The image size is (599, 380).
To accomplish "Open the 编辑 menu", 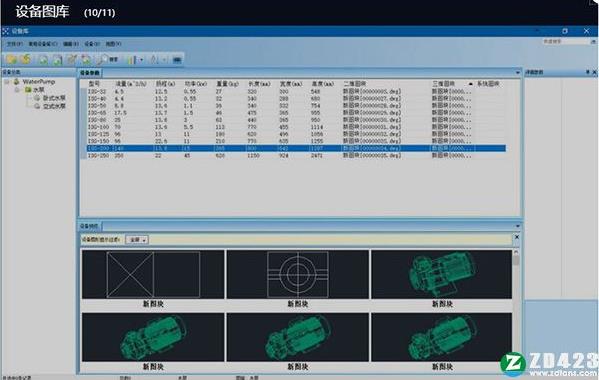I will (x=71, y=44).
